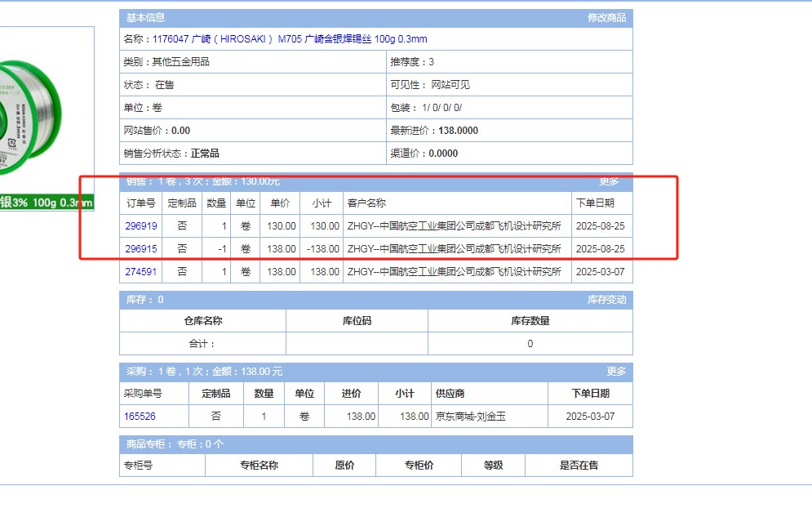This screenshot has width=812, height=526.
Task: Select the 商品专柜：专柜：0 个 title
Action: pos(175,444)
